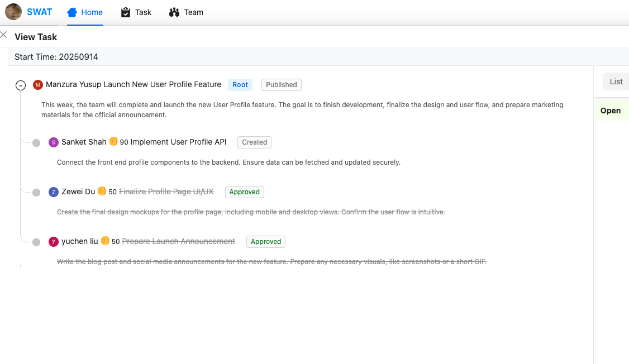
Task: Click Zewei Du's blue avatar icon
Action: (54, 192)
